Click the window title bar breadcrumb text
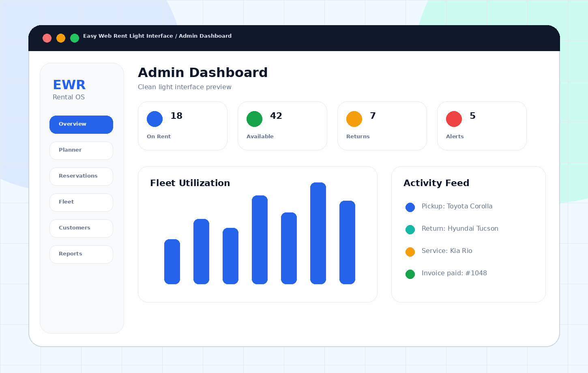Image resolution: width=588 pixels, height=373 pixels. pyautogui.click(x=157, y=36)
